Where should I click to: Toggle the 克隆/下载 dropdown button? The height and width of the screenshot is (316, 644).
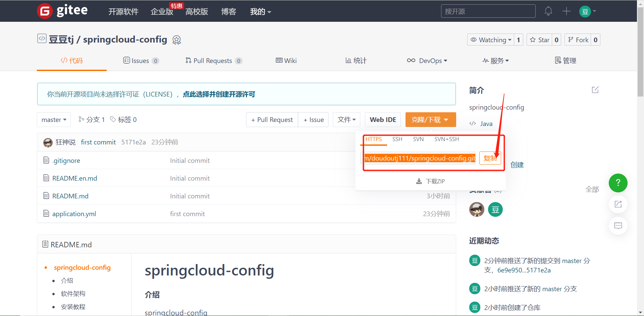tap(431, 120)
